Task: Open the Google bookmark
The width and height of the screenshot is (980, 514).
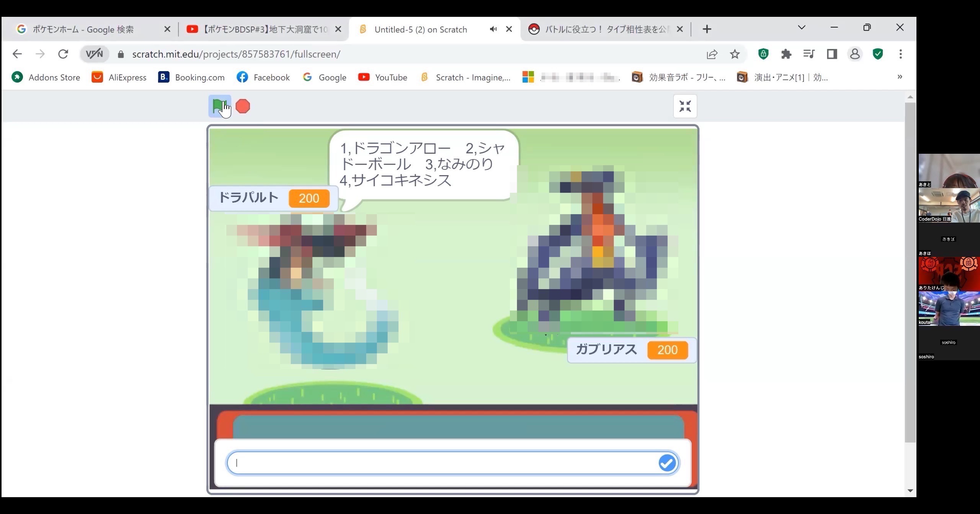Action: (x=325, y=77)
